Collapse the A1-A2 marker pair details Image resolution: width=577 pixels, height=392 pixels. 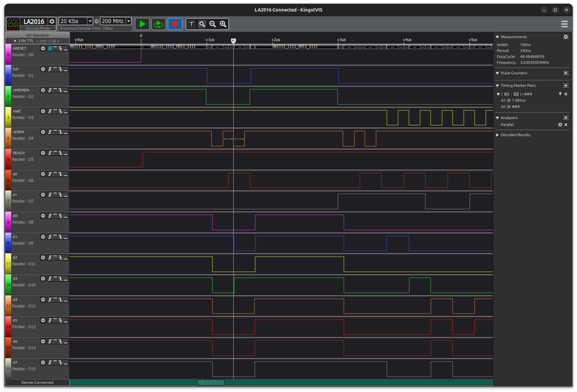[498, 94]
